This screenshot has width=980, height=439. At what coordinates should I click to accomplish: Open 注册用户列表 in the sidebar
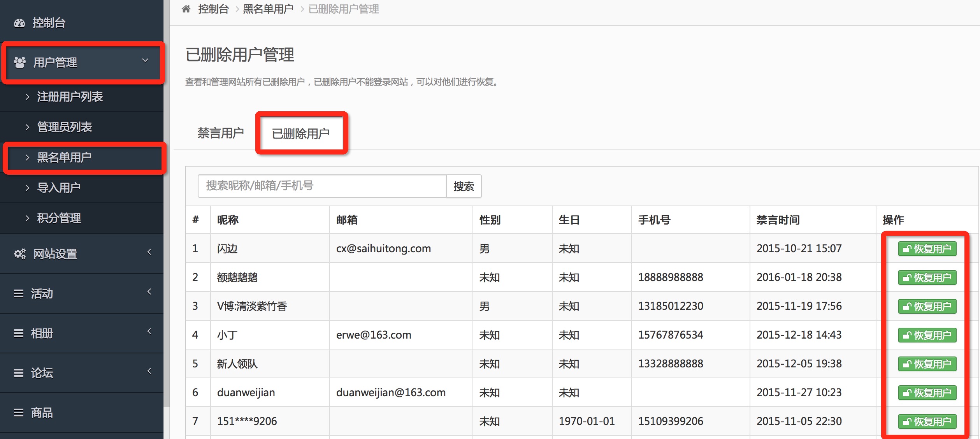(x=70, y=97)
